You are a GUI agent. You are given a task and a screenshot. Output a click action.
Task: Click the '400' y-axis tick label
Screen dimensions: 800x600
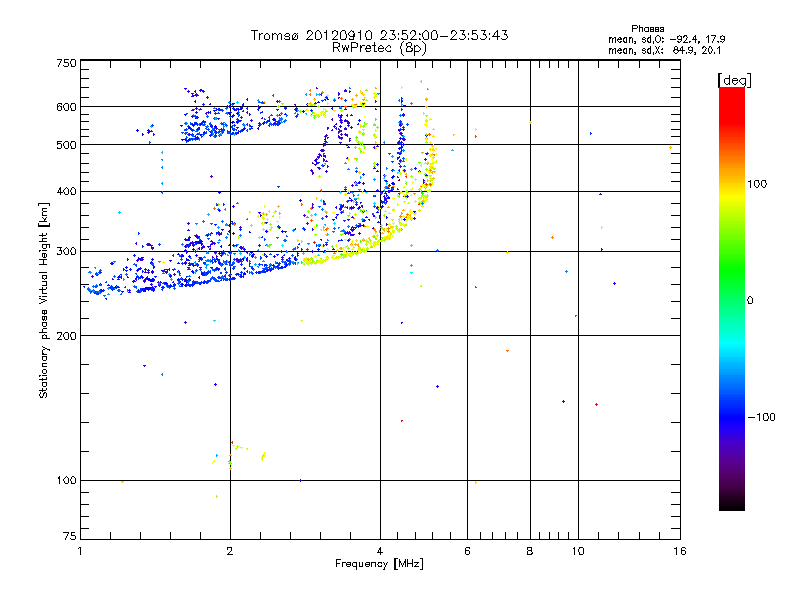[66, 191]
